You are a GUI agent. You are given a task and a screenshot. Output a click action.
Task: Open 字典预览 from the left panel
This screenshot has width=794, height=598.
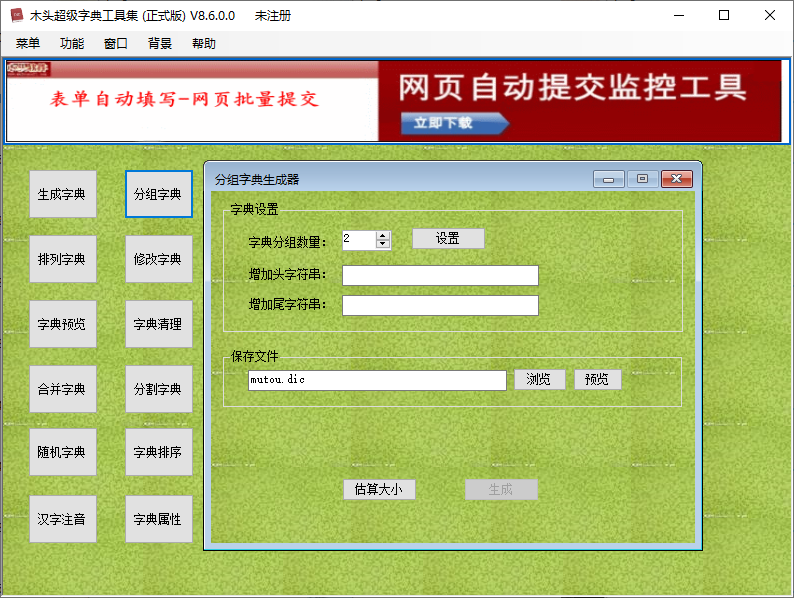pos(63,324)
